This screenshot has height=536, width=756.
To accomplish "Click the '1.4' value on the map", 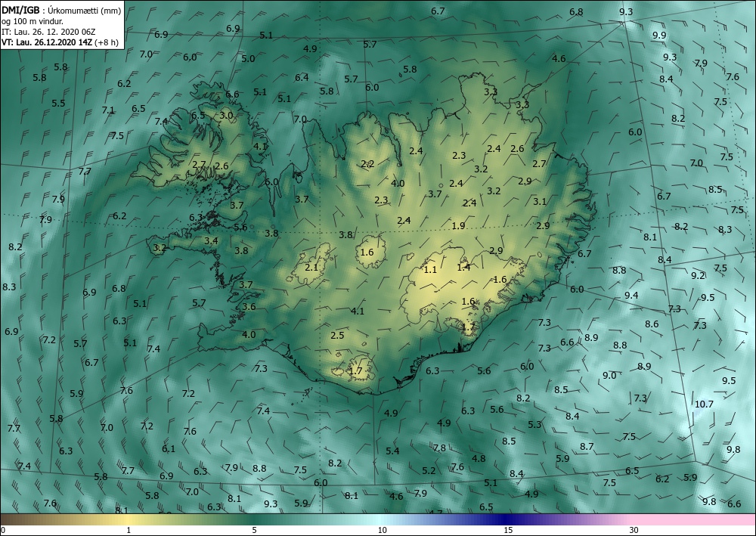I will [463, 267].
